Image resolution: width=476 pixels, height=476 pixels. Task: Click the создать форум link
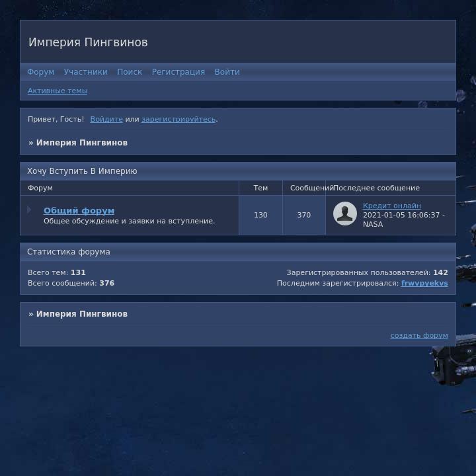click(x=419, y=335)
